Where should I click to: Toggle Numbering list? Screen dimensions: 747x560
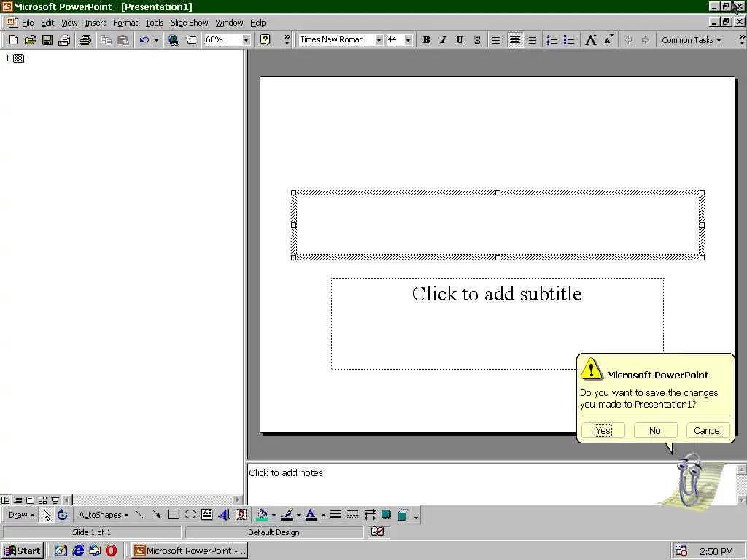click(552, 40)
